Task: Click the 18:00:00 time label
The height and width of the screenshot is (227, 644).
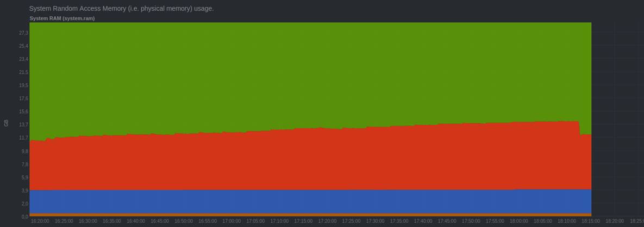Action: point(518,221)
